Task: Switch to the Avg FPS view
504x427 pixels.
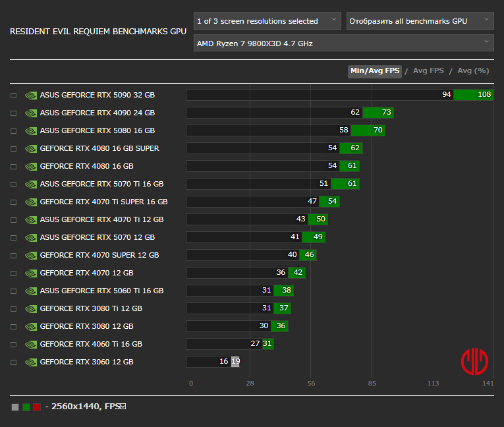Action: coord(428,71)
